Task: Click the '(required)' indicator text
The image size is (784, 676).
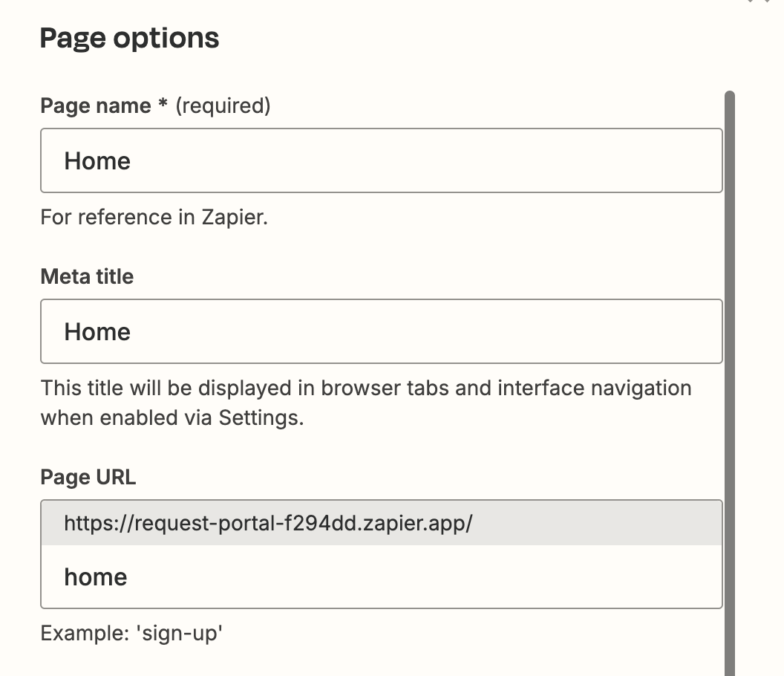Action: (223, 106)
